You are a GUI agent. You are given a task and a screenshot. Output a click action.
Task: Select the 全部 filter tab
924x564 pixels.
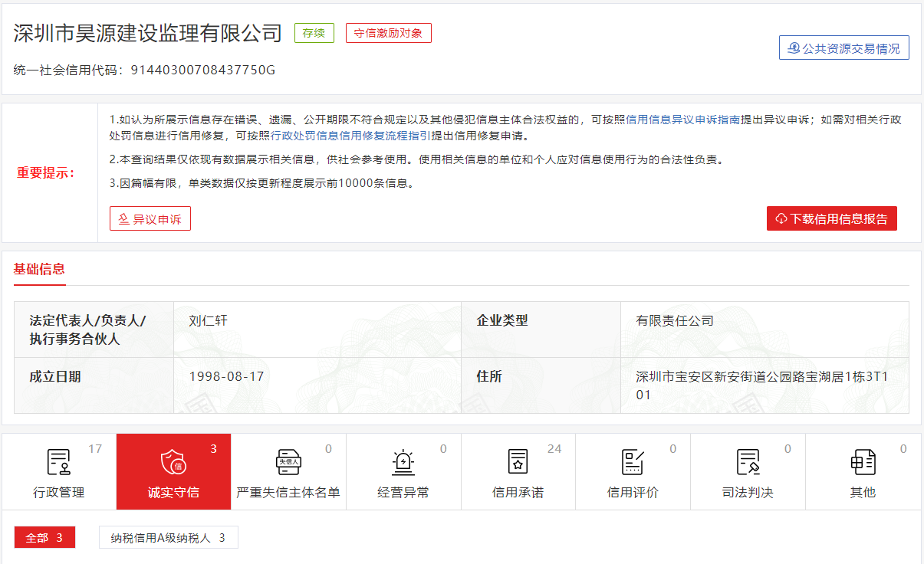44,537
